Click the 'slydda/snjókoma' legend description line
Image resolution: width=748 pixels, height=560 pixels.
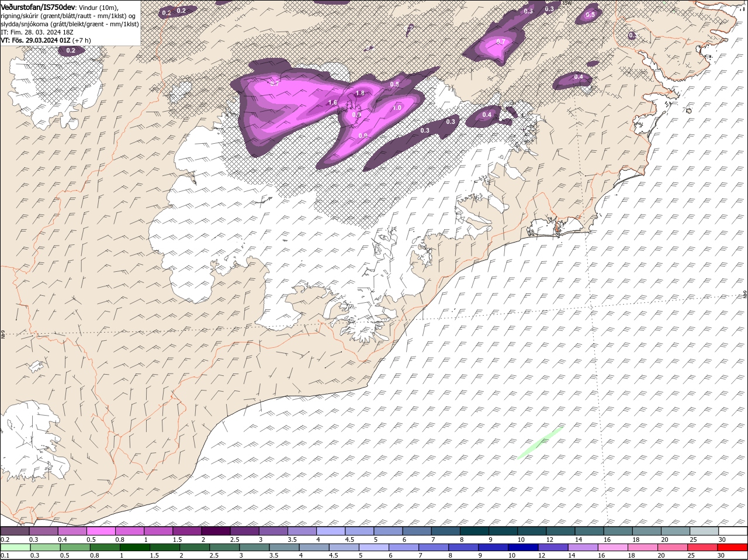click(70, 24)
